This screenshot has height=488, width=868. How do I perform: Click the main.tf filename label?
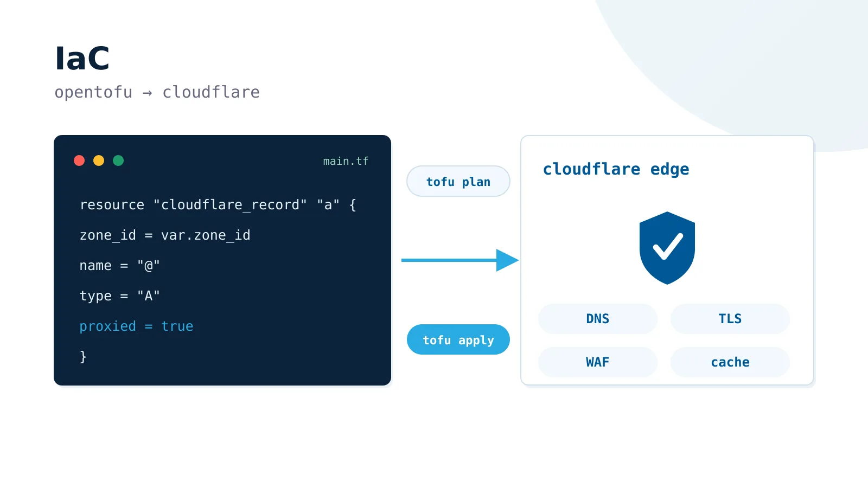346,161
